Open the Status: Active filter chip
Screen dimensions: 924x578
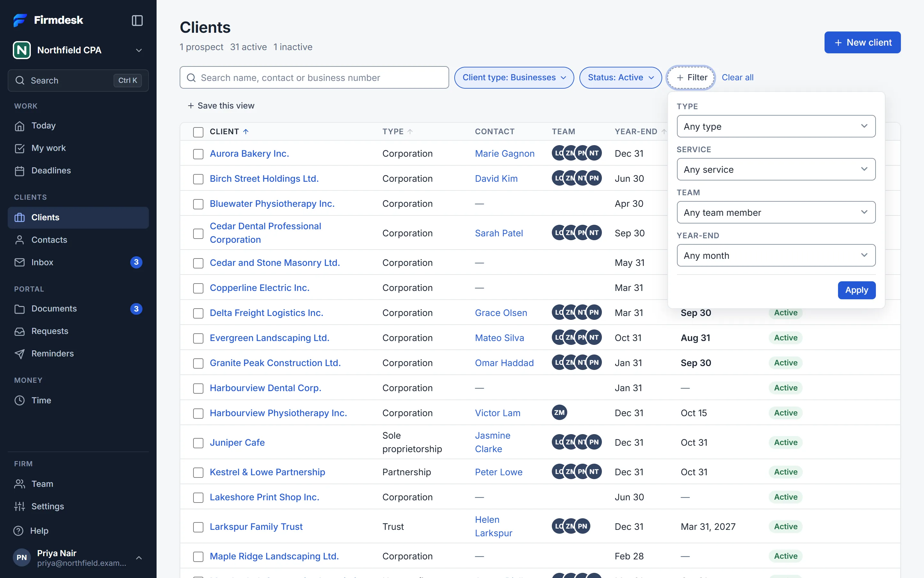pos(620,78)
